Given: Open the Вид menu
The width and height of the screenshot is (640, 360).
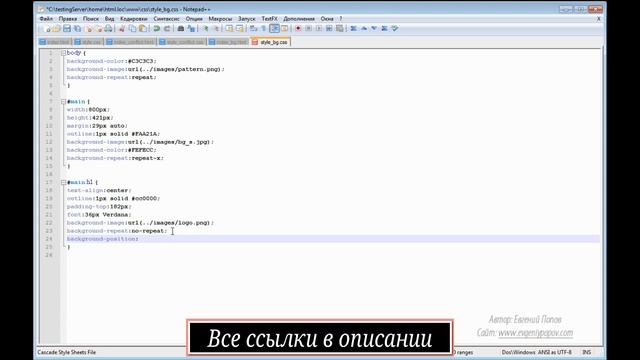Looking at the screenshot, I should pyautogui.click(x=109, y=19).
